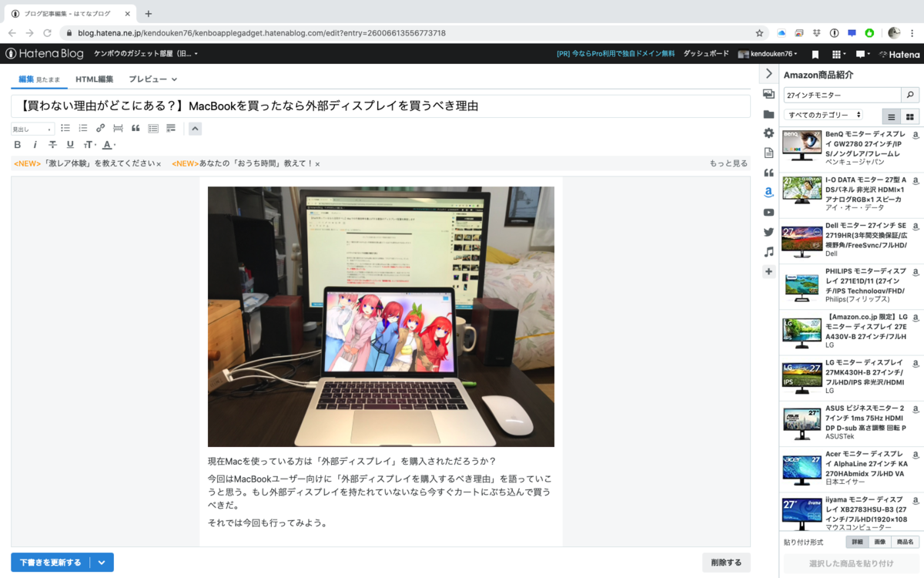Open a new browser tab

[x=149, y=13]
